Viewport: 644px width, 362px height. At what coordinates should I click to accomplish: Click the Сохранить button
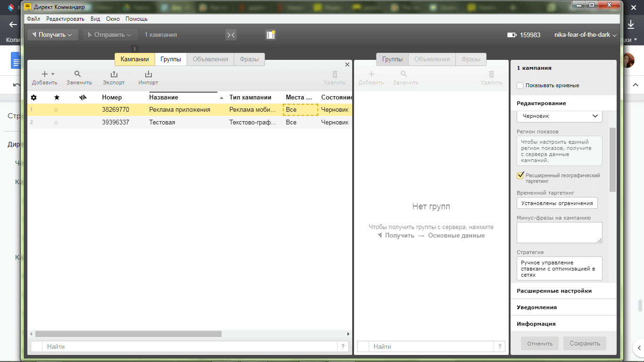(585, 343)
